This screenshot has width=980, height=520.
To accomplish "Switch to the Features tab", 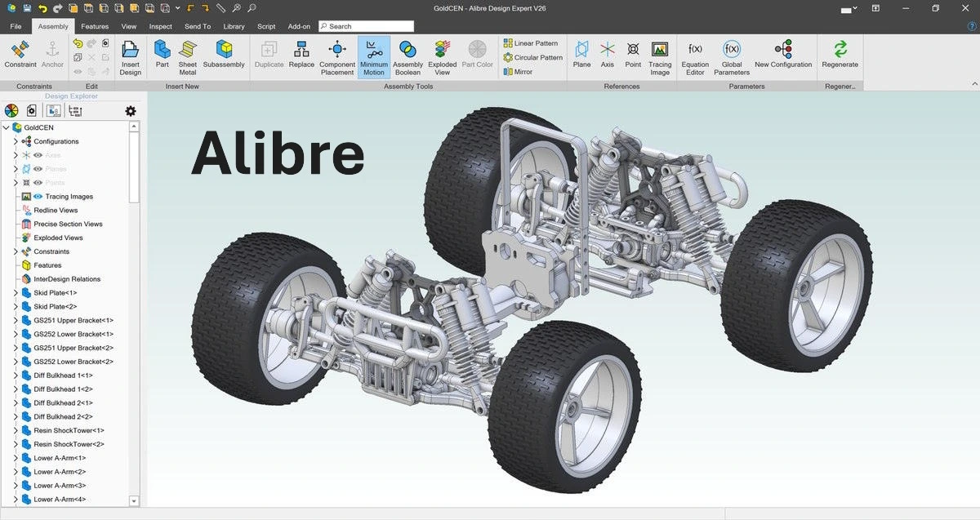I will coord(95,26).
